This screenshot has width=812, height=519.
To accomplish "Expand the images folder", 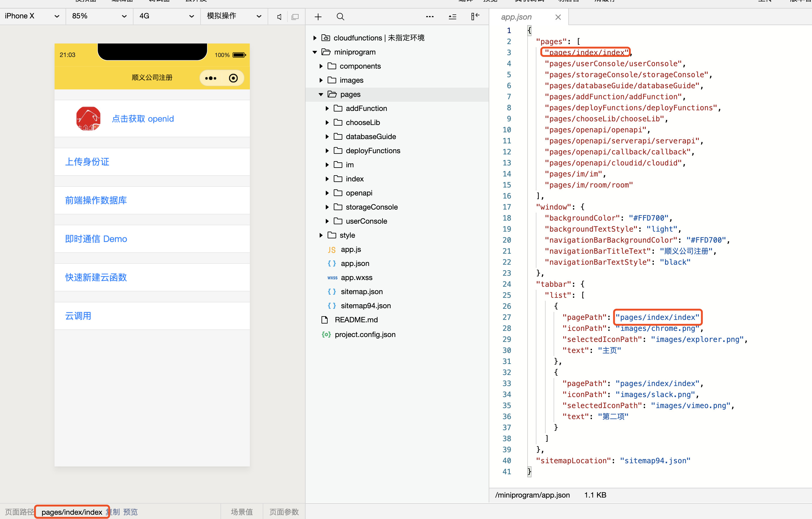I will tap(321, 80).
